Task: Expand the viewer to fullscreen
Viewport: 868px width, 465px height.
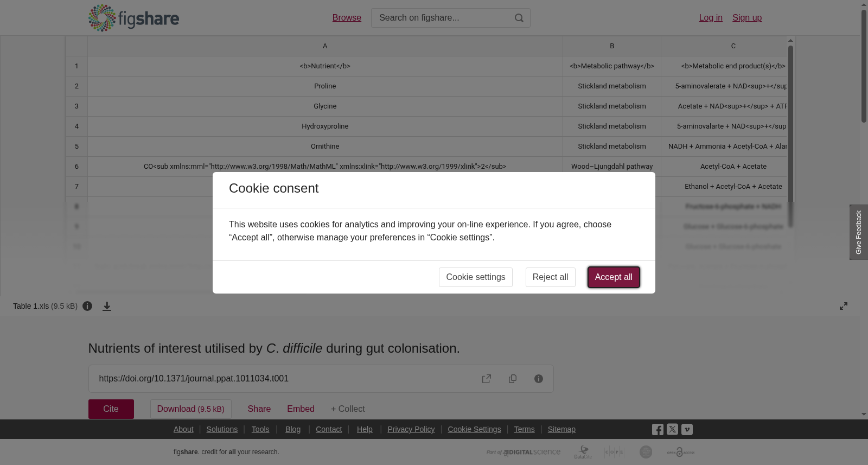Action: tap(844, 306)
